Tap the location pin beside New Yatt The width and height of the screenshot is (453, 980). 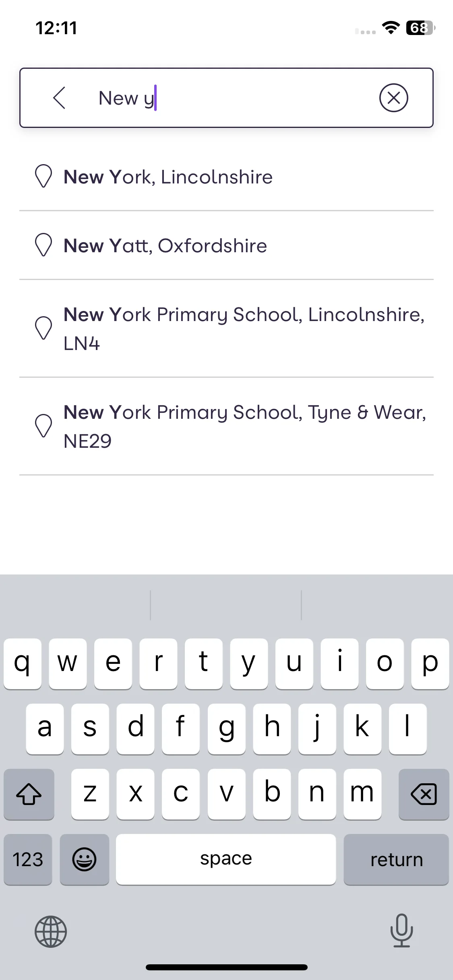click(x=43, y=245)
